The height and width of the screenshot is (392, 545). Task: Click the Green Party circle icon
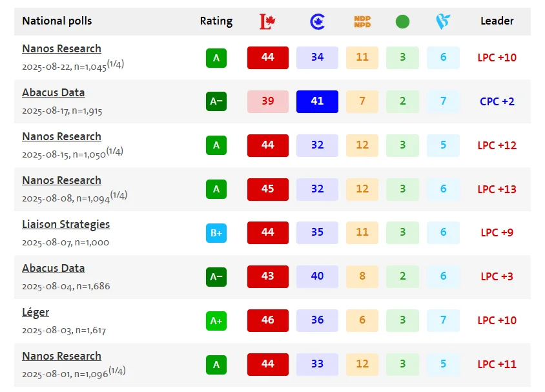402,21
